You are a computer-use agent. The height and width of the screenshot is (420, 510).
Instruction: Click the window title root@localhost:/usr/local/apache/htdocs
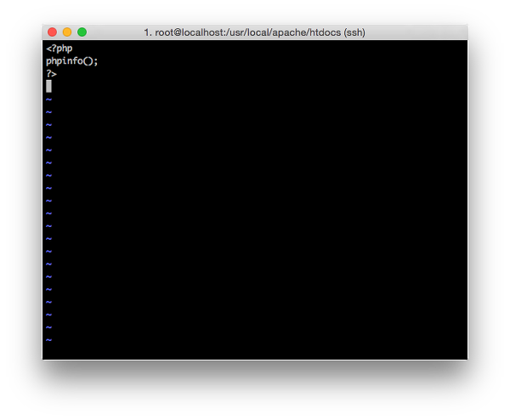click(255, 32)
